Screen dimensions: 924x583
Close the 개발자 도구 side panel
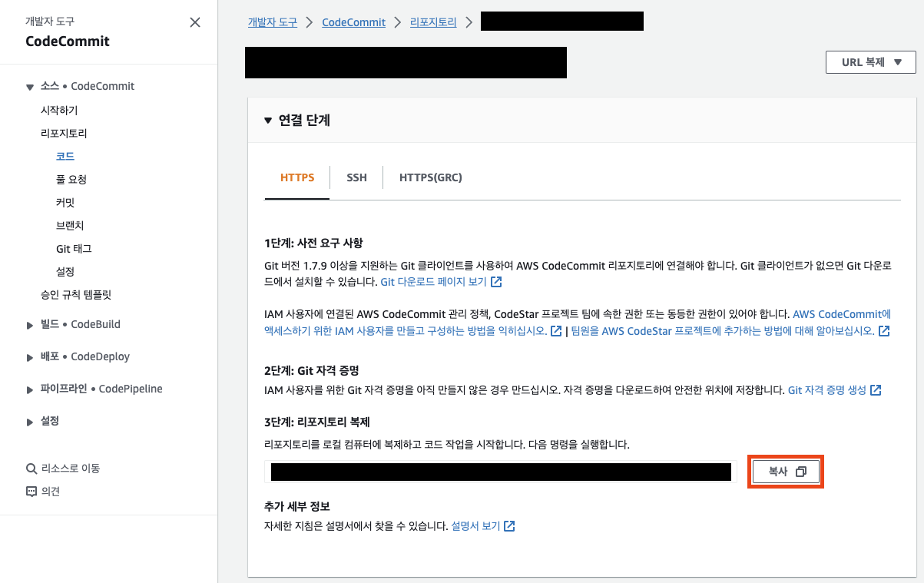point(195,23)
